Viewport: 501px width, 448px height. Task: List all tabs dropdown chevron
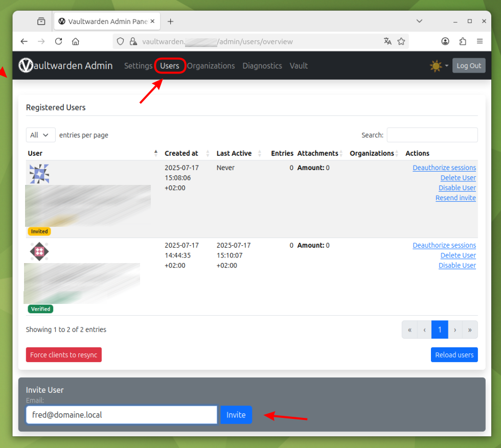420,21
